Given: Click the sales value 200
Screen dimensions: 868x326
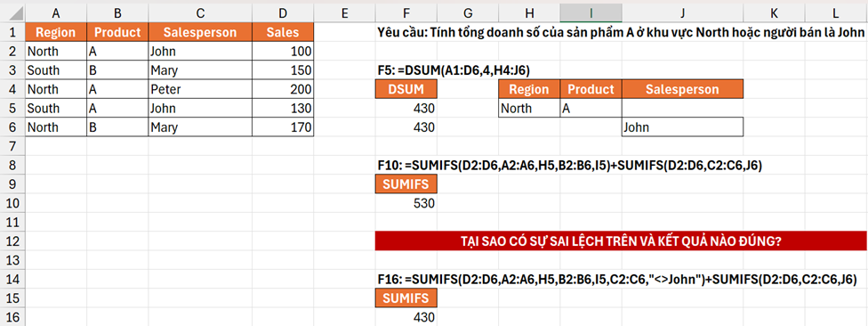Looking at the screenshot, I should pyautogui.click(x=283, y=89).
